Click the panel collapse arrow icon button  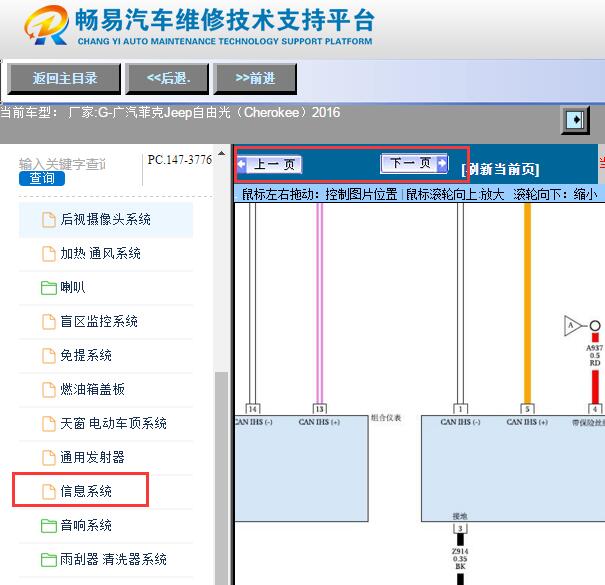coord(575,120)
